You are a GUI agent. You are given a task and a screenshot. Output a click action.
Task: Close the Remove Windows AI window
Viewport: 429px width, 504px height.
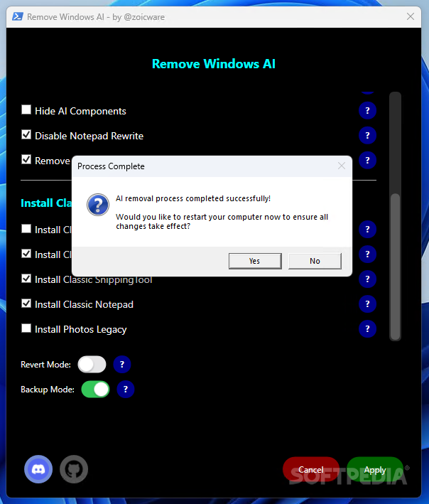[411, 16]
